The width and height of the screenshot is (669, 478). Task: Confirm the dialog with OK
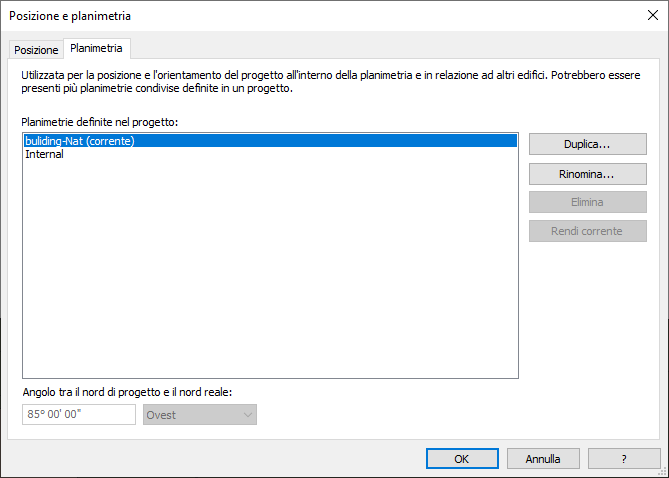(461, 459)
